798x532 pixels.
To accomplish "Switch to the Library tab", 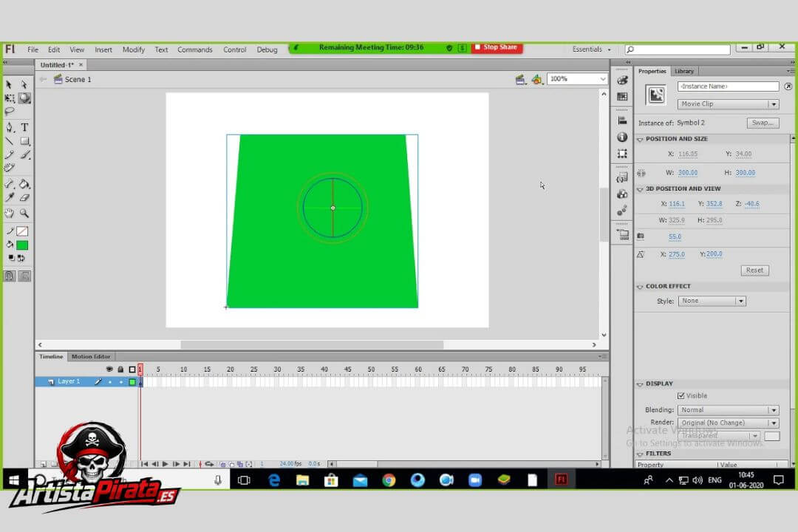I will coord(684,71).
